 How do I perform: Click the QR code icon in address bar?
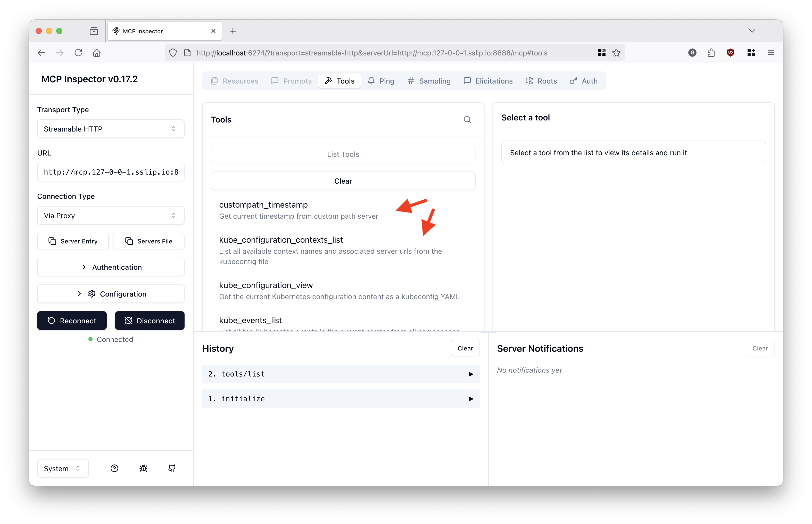point(601,53)
